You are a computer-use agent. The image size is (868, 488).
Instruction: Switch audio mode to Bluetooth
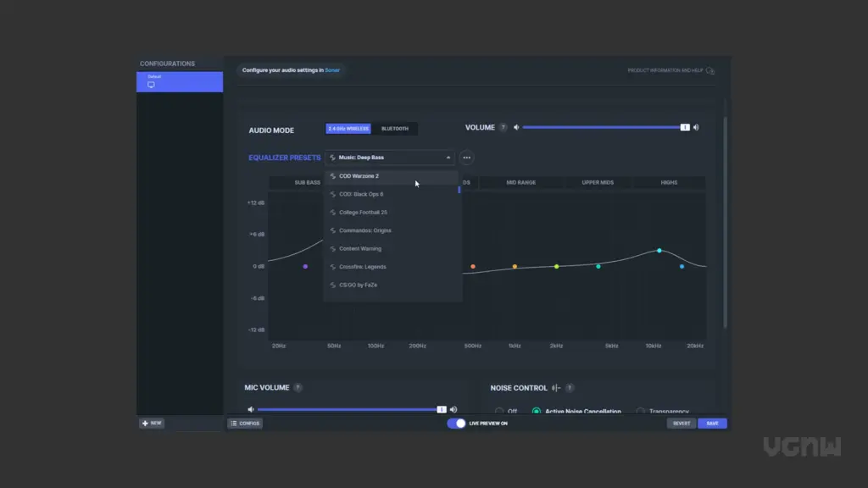395,129
